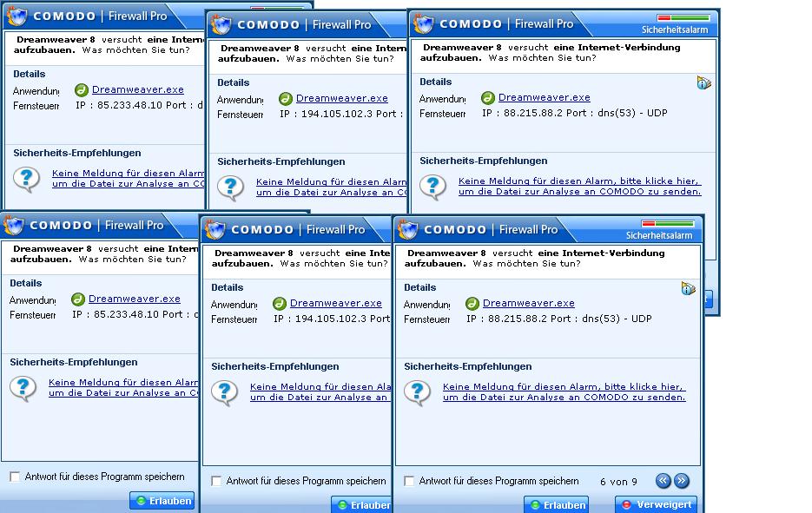Click Comodo shield logo in lower 85.233.48.10 alert

point(14,225)
